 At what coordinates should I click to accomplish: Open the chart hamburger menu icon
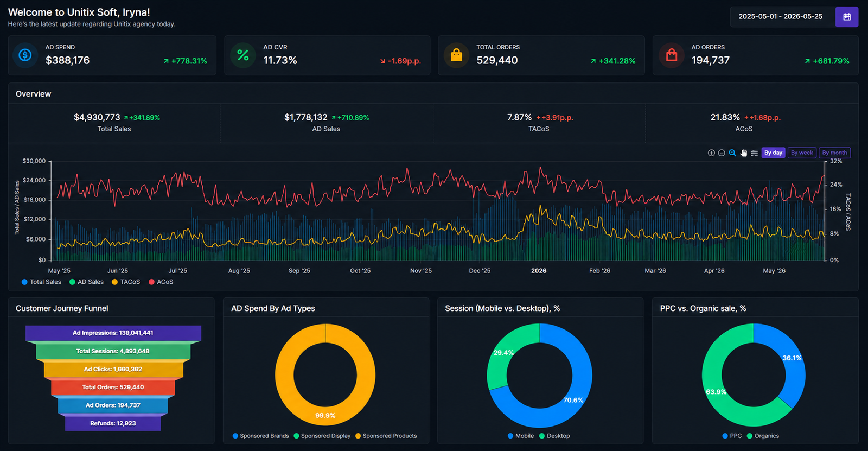(754, 153)
